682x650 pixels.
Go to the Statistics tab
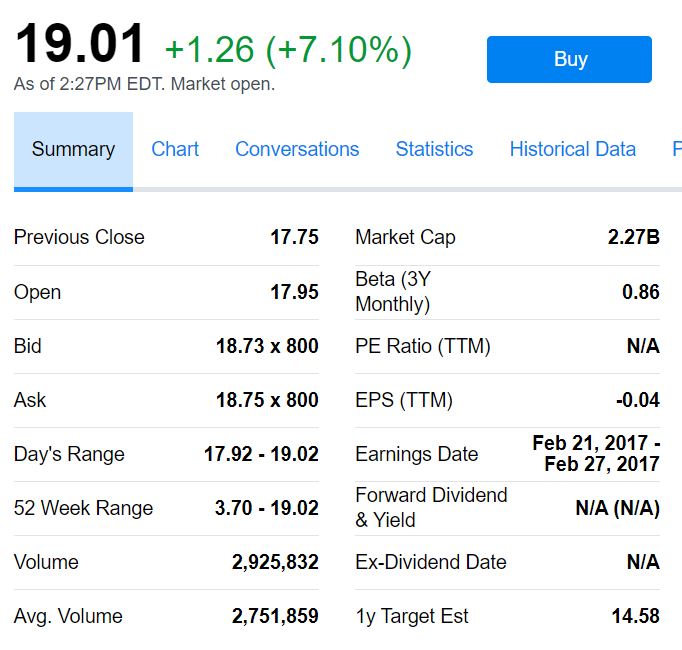point(434,149)
